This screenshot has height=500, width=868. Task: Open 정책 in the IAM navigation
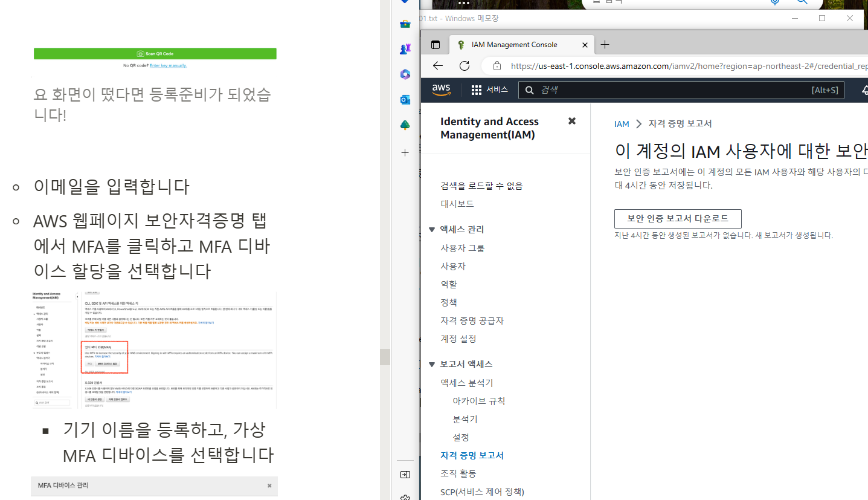pos(449,302)
